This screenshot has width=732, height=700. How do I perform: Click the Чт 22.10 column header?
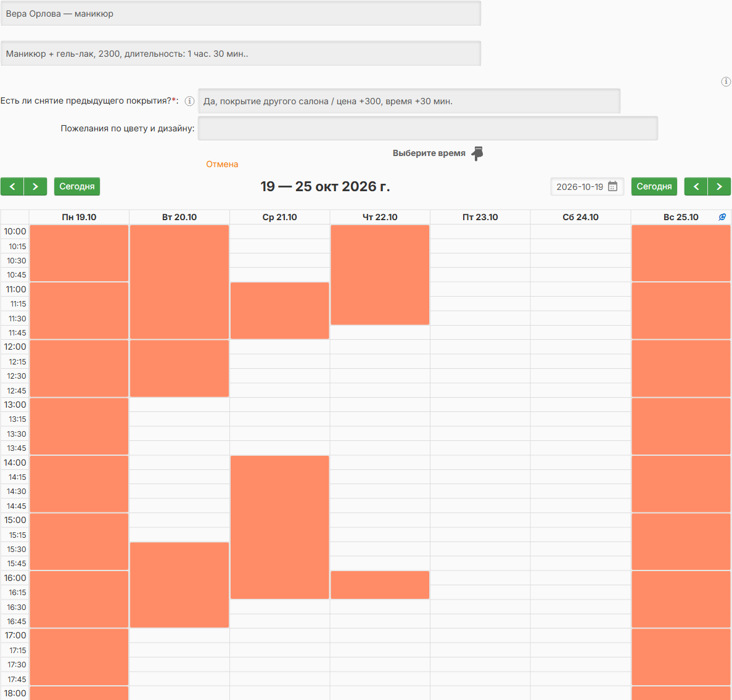click(380, 217)
